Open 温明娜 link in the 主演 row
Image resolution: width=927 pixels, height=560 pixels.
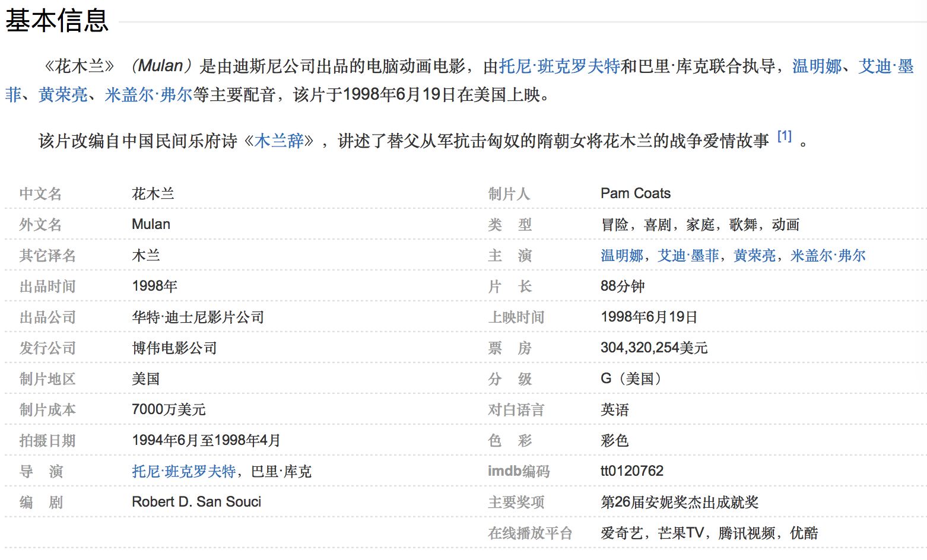pyautogui.click(x=621, y=256)
